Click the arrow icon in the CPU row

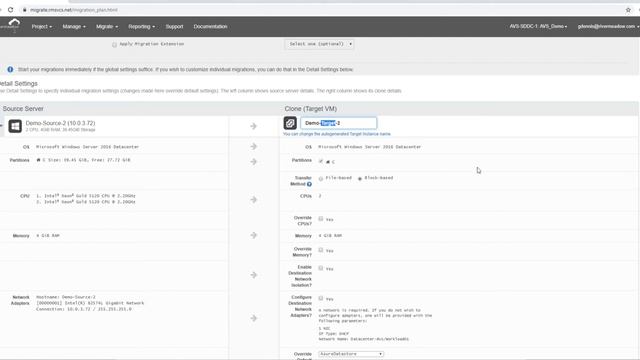tap(253, 199)
